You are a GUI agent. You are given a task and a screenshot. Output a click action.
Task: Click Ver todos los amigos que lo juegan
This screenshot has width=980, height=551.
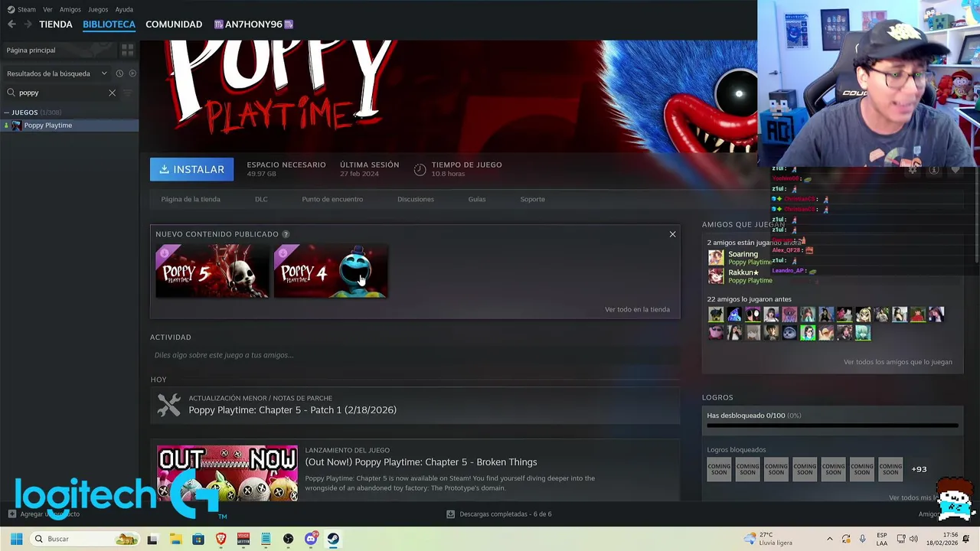[x=898, y=362]
